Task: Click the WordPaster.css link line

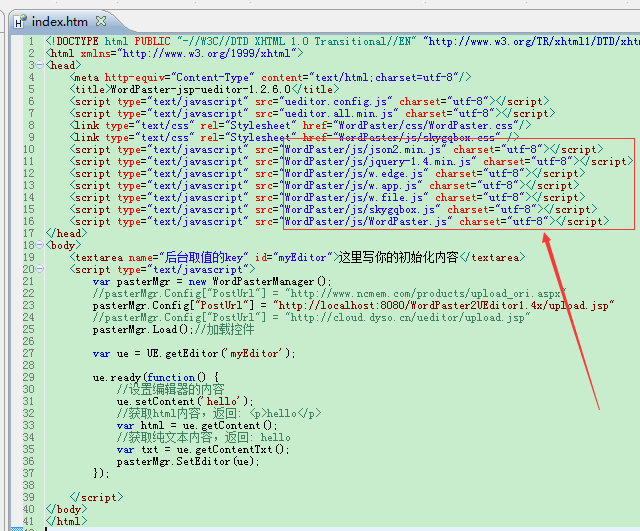Action: click(300, 125)
